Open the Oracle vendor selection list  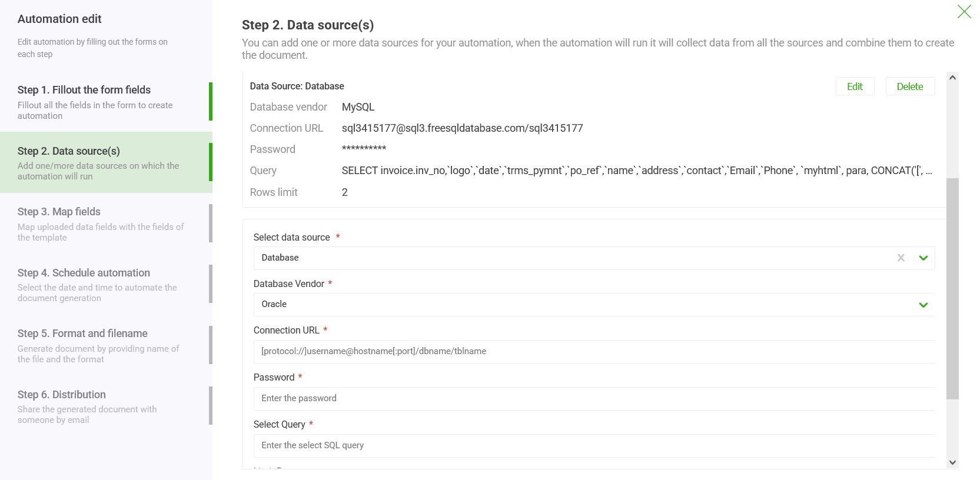click(923, 305)
